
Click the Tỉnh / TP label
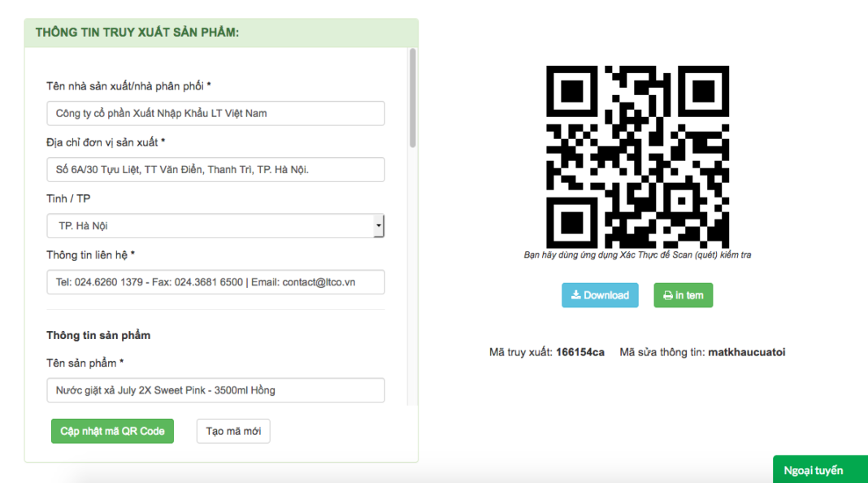pos(68,198)
